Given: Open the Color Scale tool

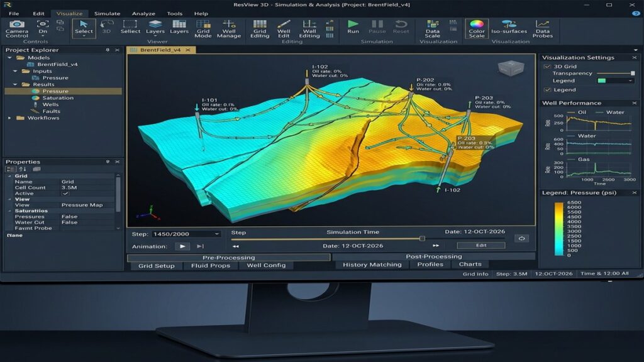Looking at the screenshot, I should (477, 29).
